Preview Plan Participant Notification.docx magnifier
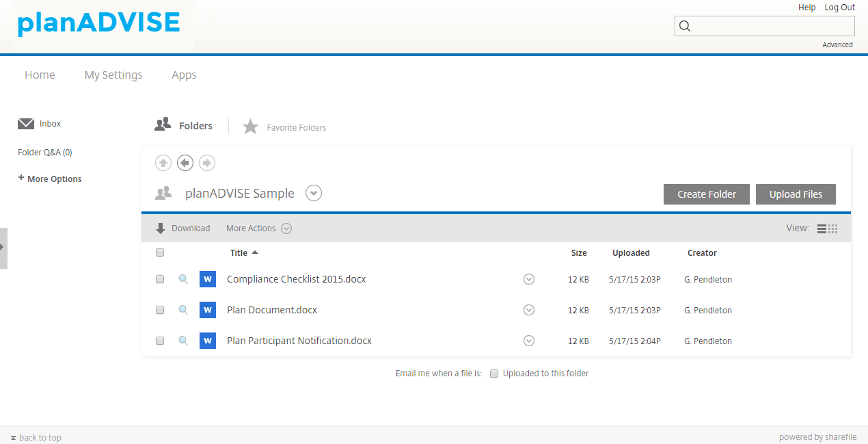 [183, 341]
